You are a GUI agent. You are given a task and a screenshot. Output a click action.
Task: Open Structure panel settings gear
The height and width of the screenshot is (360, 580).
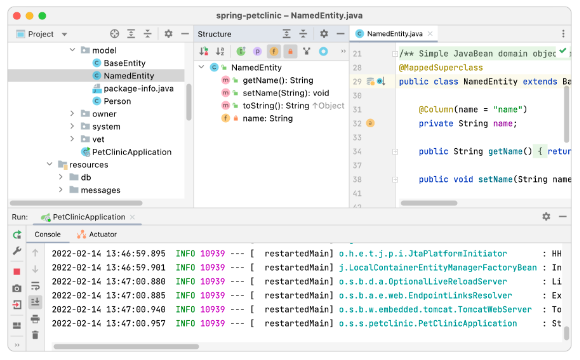coord(324,34)
